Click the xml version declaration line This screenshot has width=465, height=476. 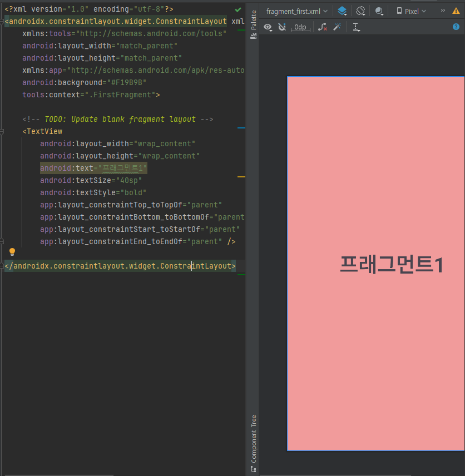click(x=89, y=9)
